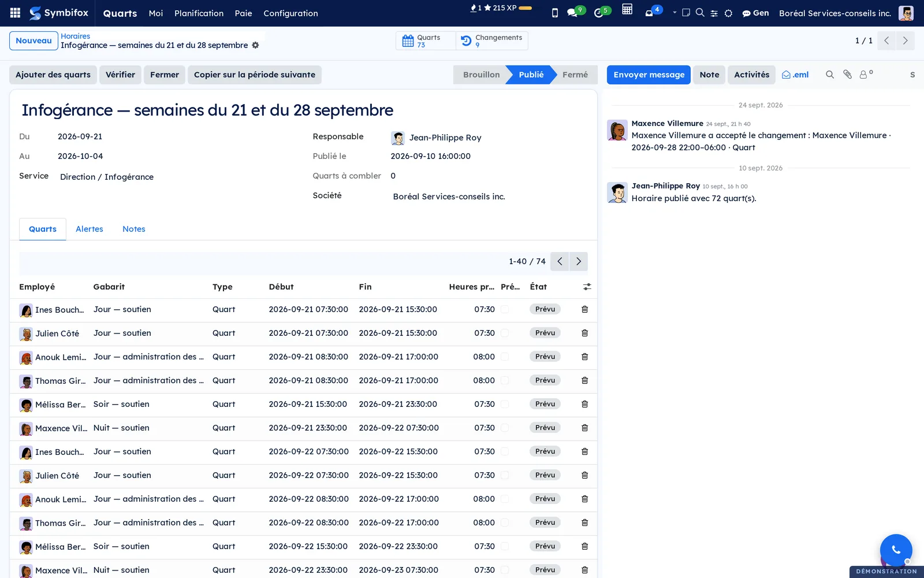Open the apps grid menu
924x578 pixels.
point(16,13)
